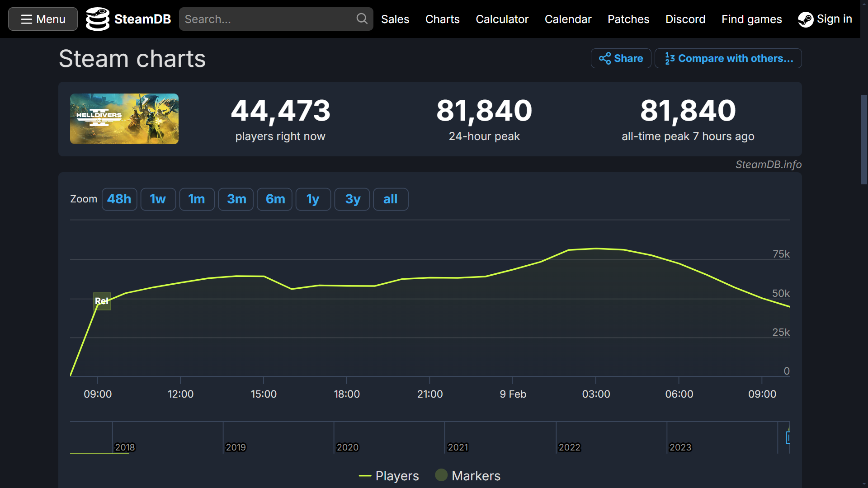Image resolution: width=868 pixels, height=488 pixels.
Task: Set chart zoom to 1m
Action: [x=197, y=199]
